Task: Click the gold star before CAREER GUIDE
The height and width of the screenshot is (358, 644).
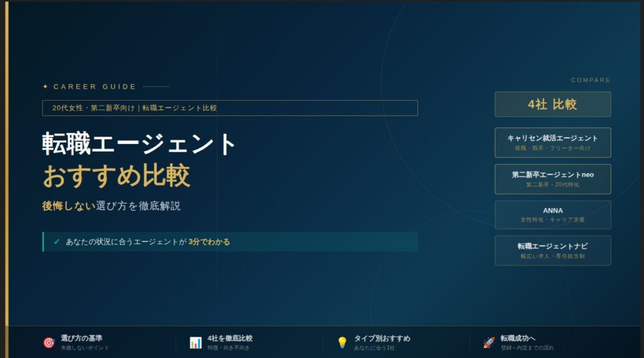Action: [45, 87]
